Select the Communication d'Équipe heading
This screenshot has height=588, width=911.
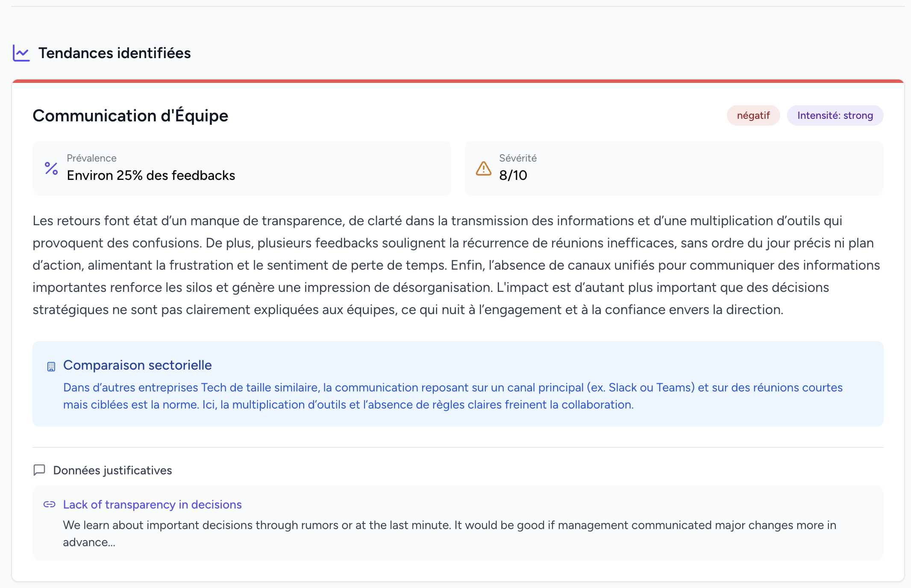(x=130, y=116)
